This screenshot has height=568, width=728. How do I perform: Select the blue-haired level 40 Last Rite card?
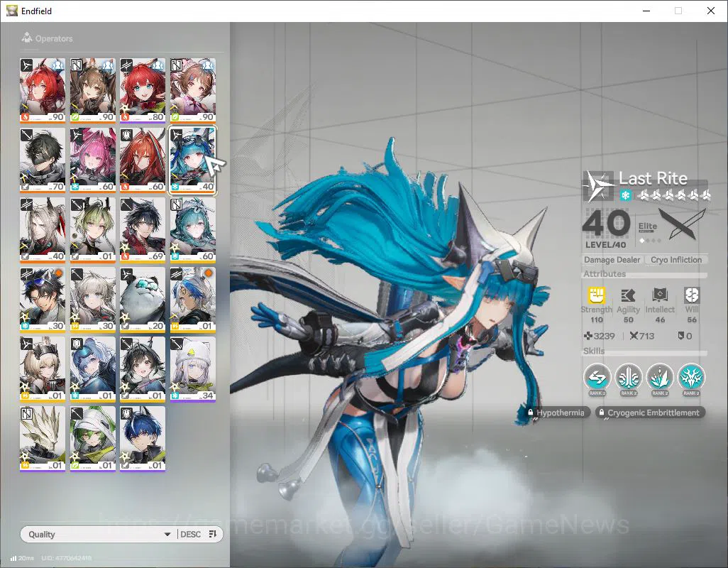click(x=193, y=160)
